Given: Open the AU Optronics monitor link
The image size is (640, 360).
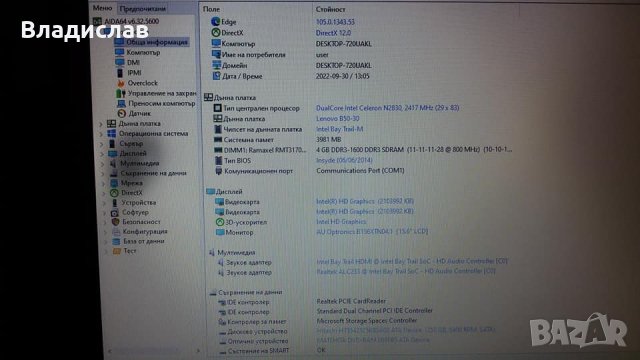Looking at the screenshot, I should 372,231.
